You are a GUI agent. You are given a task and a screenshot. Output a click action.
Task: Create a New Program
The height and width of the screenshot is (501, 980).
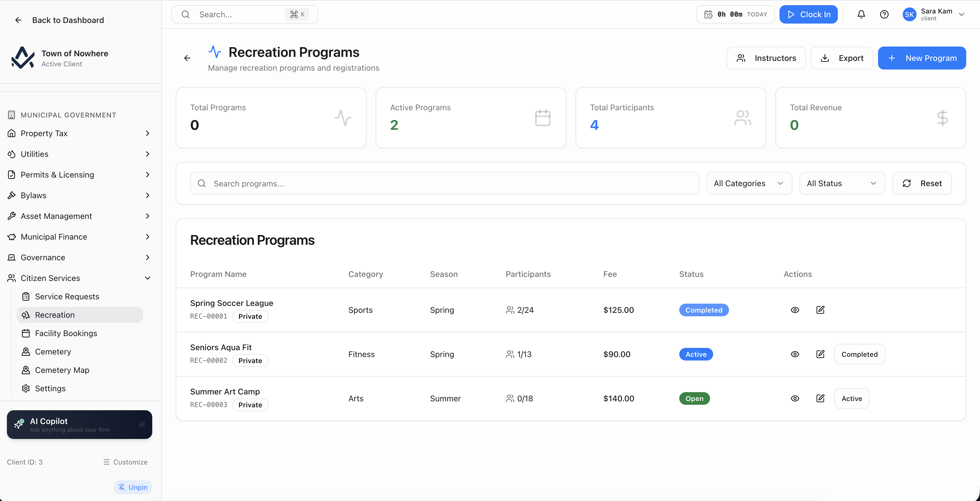(922, 58)
